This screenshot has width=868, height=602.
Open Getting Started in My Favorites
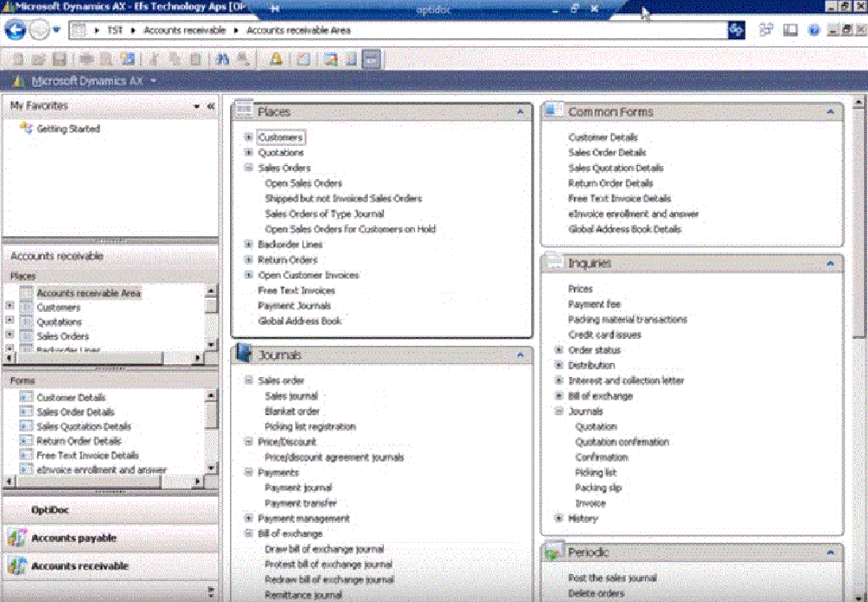click(x=68, y=129)
